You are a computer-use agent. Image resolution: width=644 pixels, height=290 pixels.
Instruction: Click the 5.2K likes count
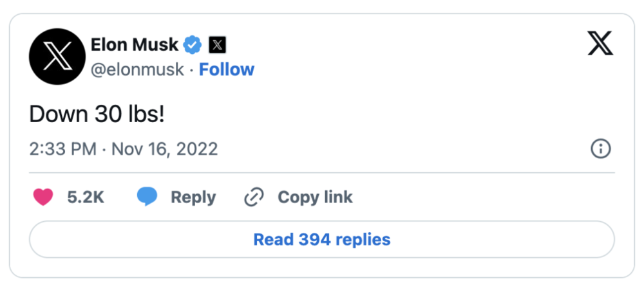tap(86, 197)
